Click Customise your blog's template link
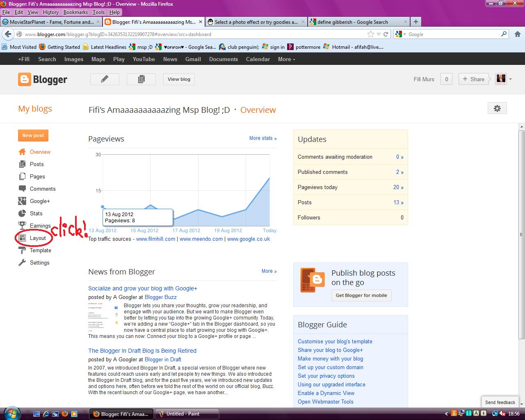The height and width of the screenshot is (420, 525). tap(335, 341)
